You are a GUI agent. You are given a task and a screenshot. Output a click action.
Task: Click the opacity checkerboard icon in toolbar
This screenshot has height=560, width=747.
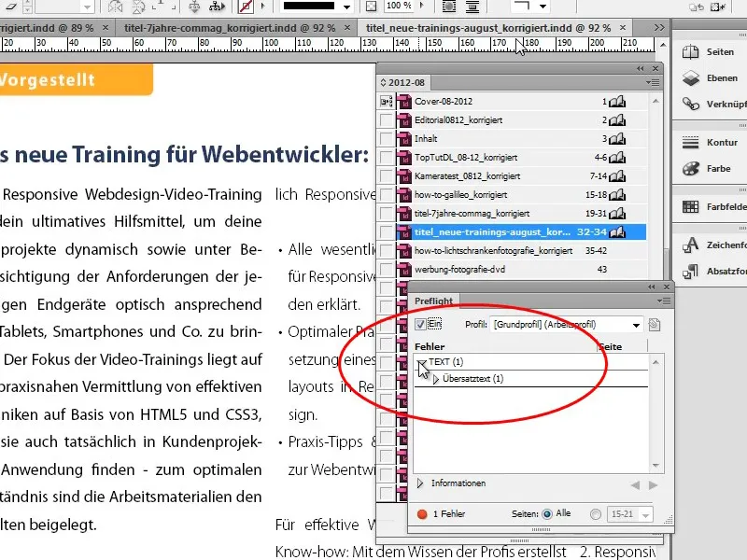[371, 7]
